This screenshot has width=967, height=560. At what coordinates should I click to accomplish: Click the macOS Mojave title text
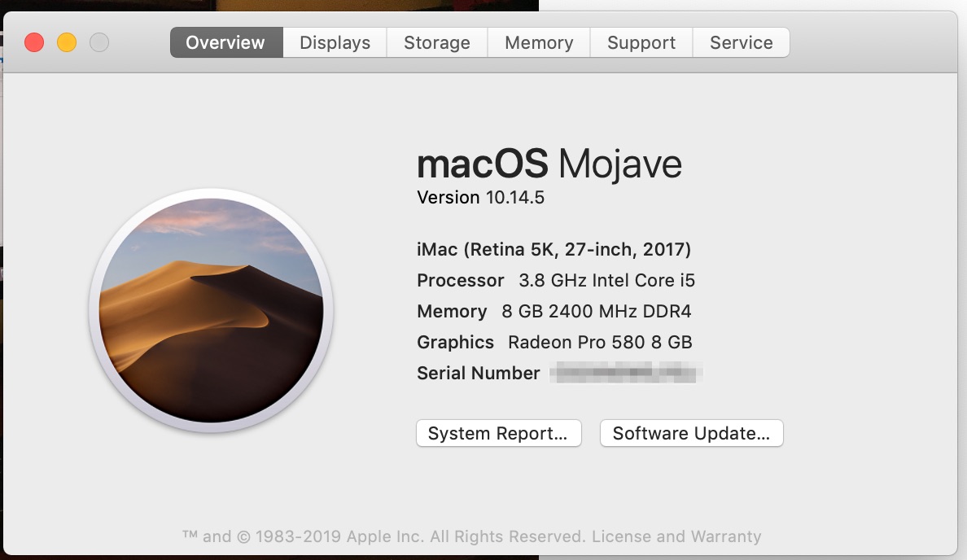[549, 164]
